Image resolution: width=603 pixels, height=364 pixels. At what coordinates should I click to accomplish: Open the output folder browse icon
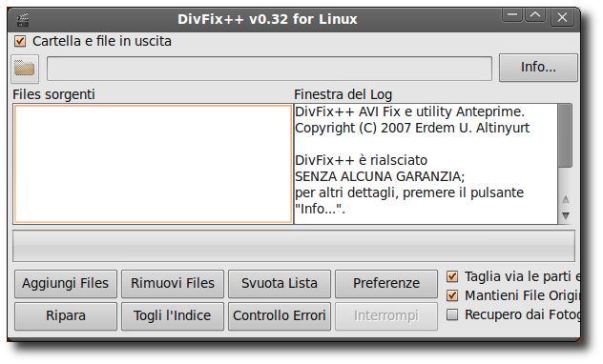(x=25, y=70)
